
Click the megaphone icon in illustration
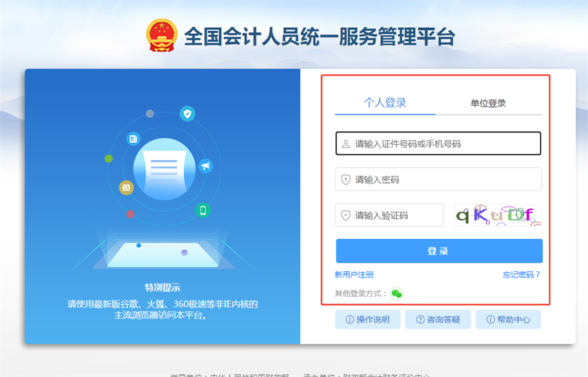pyautogui.click(x=205, y=166)
